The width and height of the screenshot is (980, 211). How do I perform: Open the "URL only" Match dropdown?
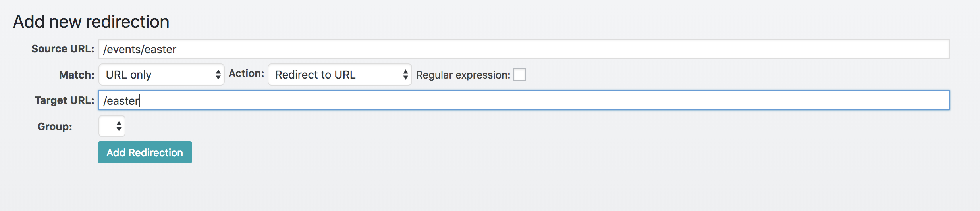pyautogui.click(x=161, y=75)
